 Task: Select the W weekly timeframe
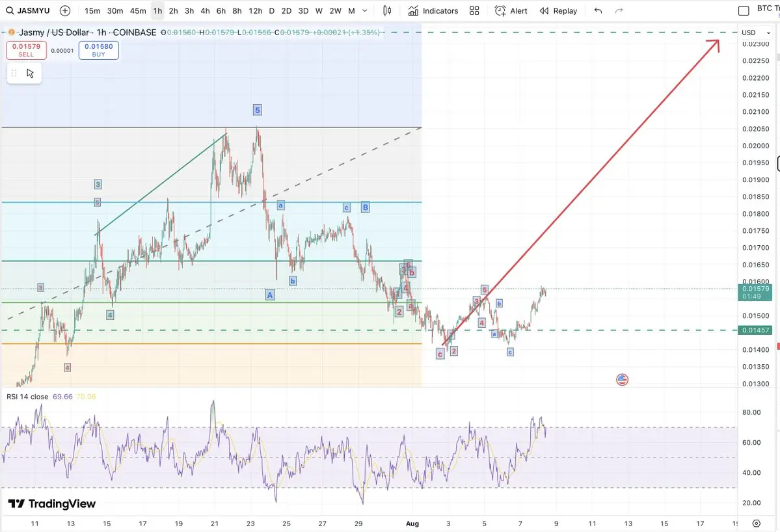tap(319, 10)
